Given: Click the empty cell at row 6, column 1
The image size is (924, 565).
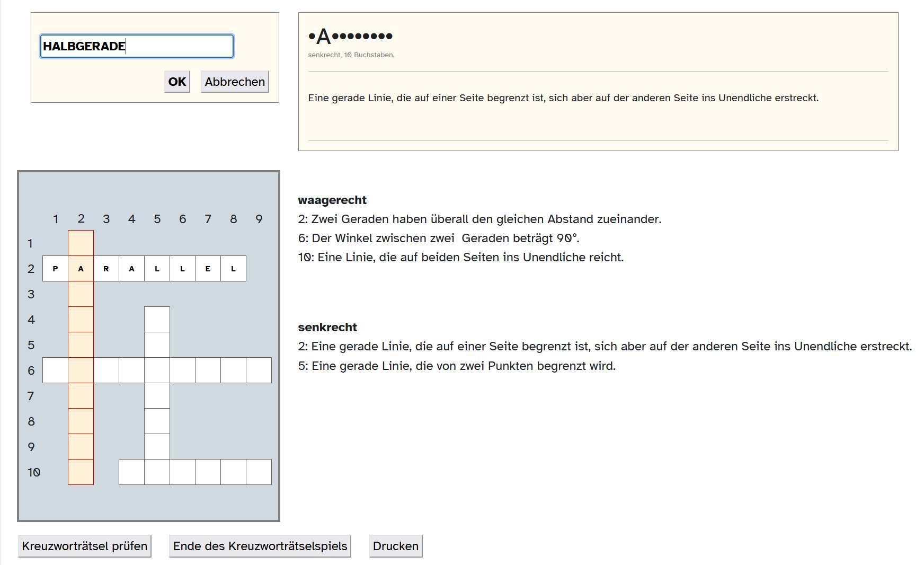Looking at the screenshot, I should pyautogui.click(x=55, y=370).
